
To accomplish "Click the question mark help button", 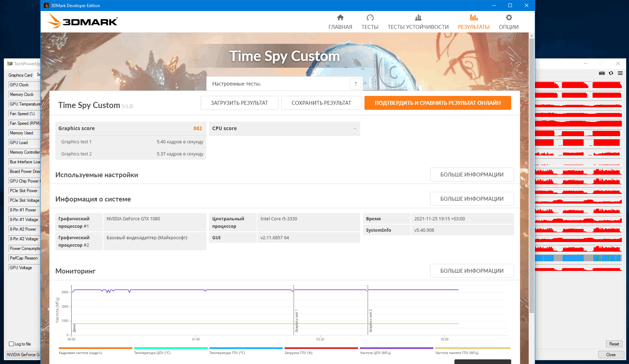I will (x=356, y=84).
